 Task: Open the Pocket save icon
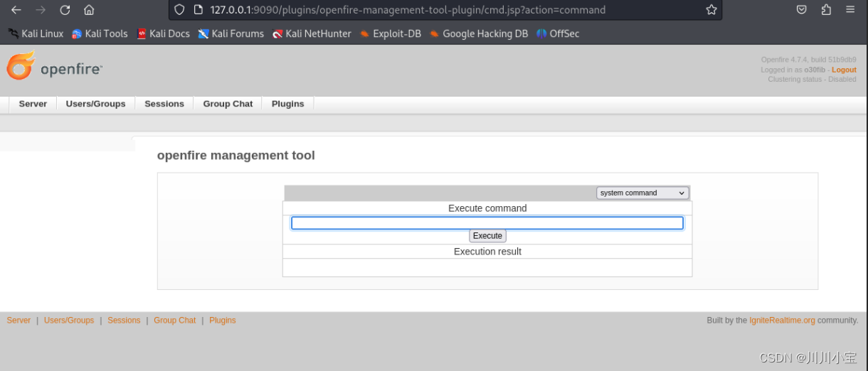(x=801, y=10)
